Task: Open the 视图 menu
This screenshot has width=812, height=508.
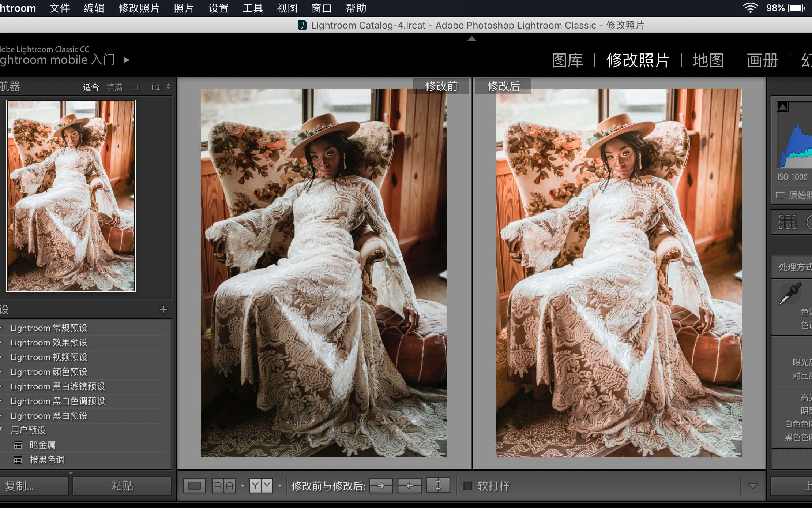Action: (287, 8)
